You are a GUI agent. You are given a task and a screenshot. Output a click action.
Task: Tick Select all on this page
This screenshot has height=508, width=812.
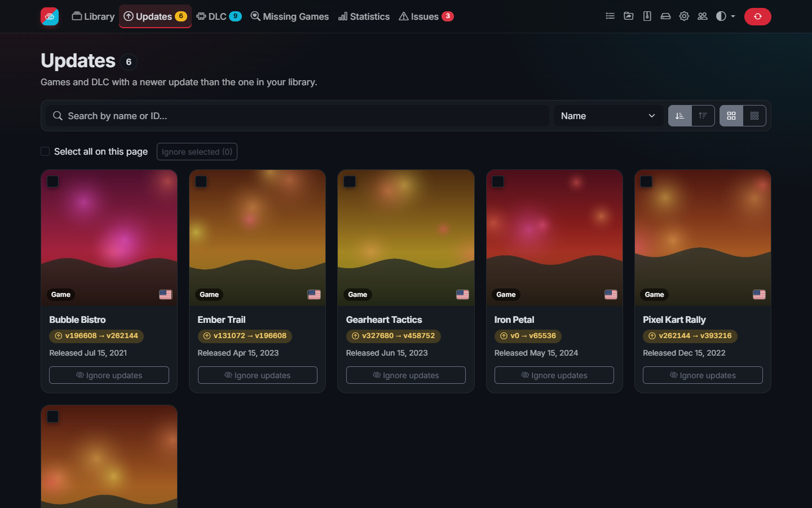(45, 151)
